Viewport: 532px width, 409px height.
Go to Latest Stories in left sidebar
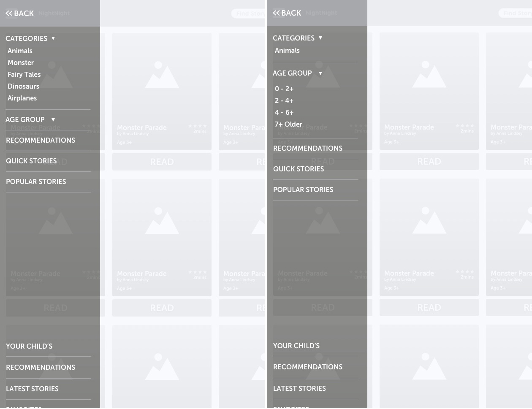tap(32, 389)
